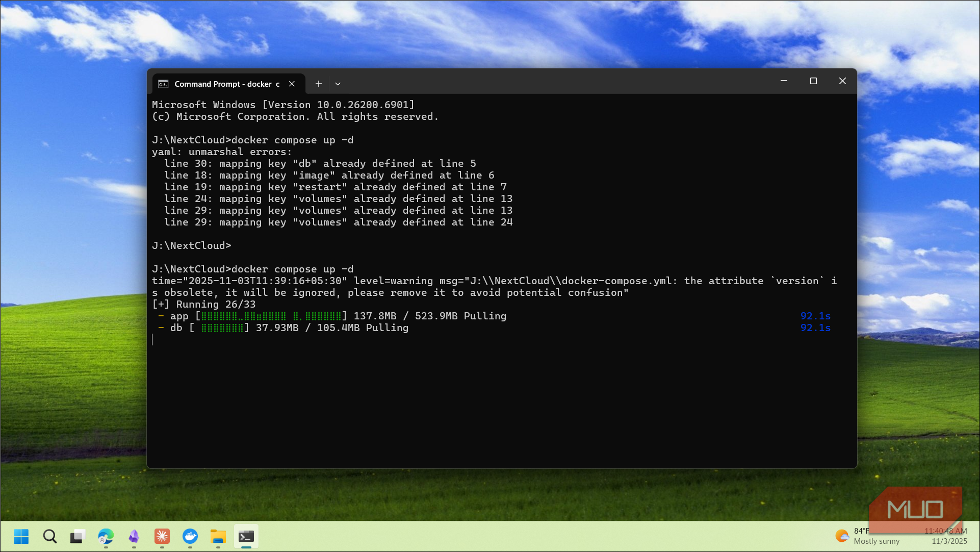Click the "137.8MB / 523.9MB Pulling" text
The width and height of the screenshot is (980, 552).
click(430, 316)
